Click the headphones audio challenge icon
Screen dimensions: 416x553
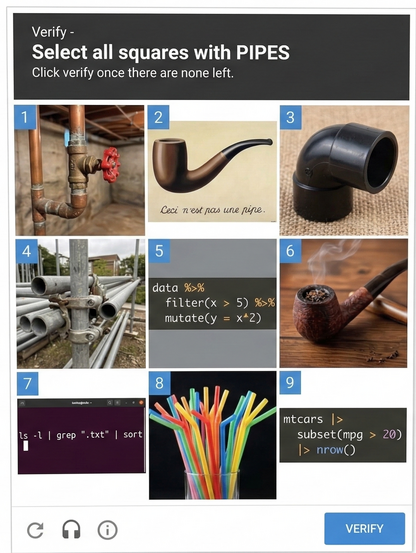point(71,529)
